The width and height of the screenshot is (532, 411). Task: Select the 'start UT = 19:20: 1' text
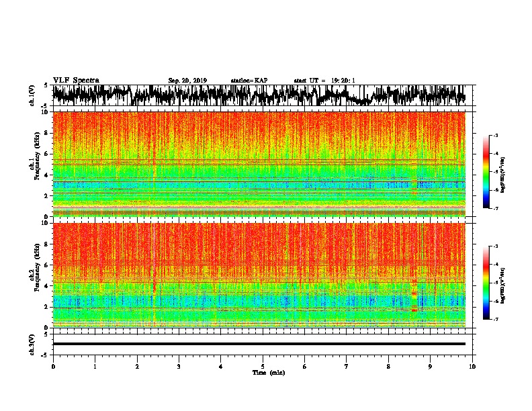(324, 81)
